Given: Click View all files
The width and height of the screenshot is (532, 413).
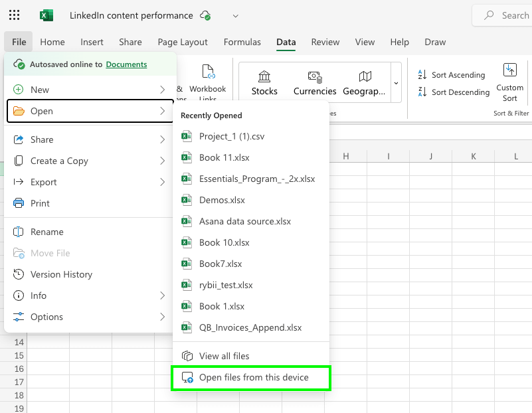Looking at the screenshot, I should point(251,356).
